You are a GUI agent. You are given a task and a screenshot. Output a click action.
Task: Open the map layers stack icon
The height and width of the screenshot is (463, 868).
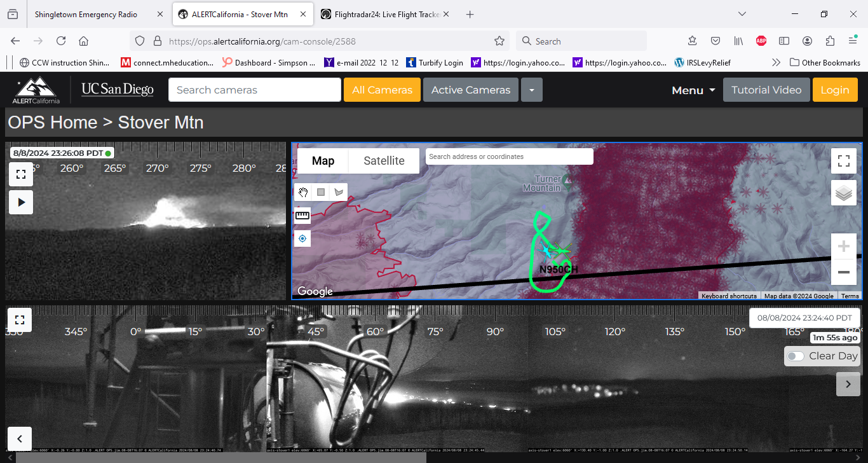pyautogui.click(x=843, y=193)
